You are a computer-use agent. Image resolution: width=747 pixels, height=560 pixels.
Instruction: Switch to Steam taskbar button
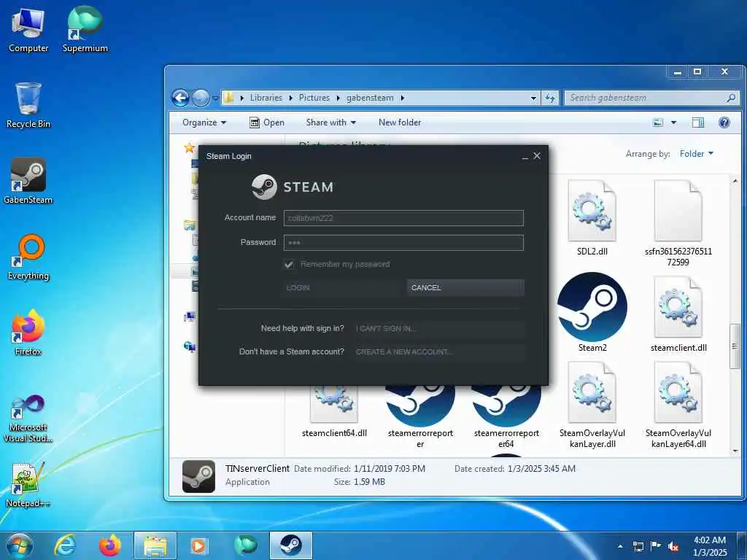click(x=290, y=545)
